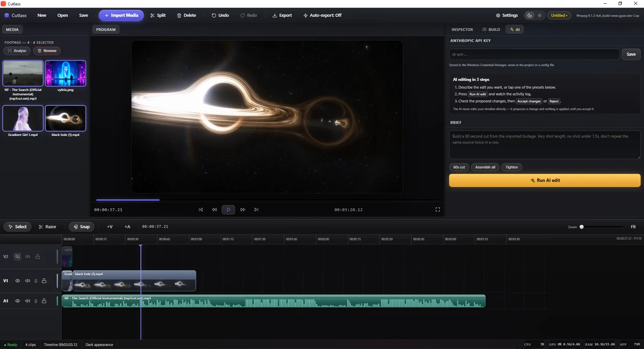The width and height of the screenshot is (644, 349).
Task: Hide the V1 track eye icon
Action: pos(17,281)
